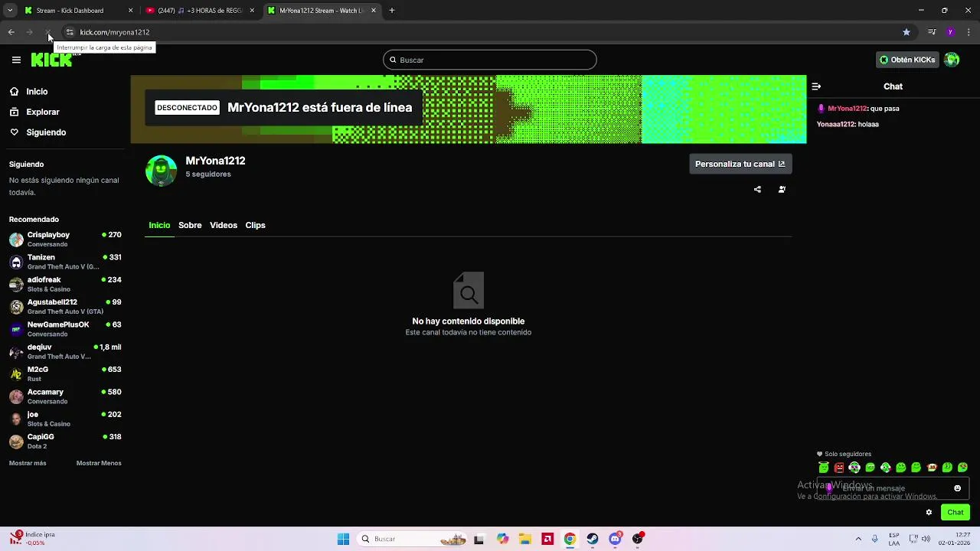Click the share channel icon
This screenshot has width=980, height=551.
(757, 190)
